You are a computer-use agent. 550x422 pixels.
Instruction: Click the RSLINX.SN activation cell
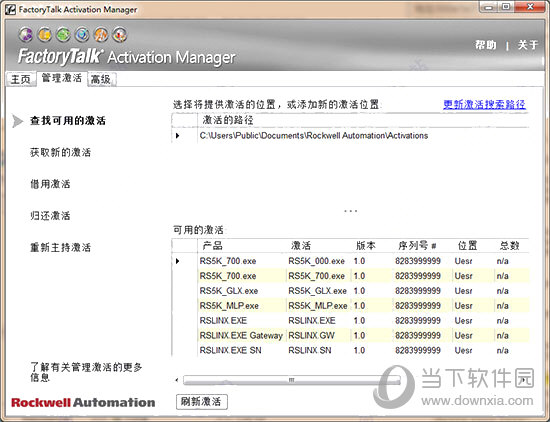pos(310,350)
